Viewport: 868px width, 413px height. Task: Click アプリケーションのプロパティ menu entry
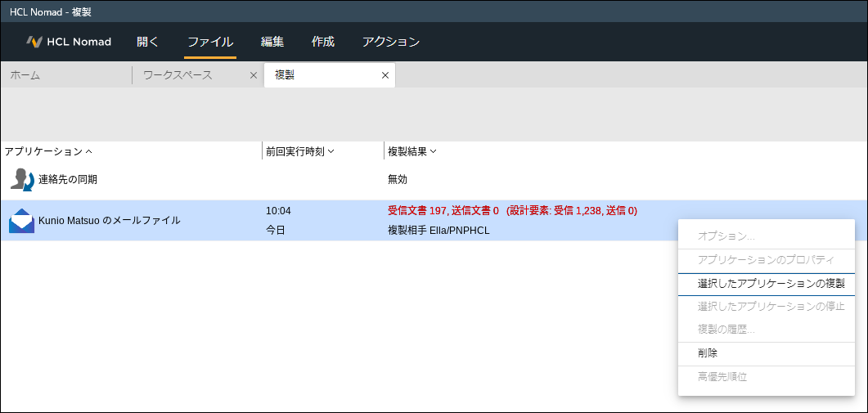(x=766, y=260)
